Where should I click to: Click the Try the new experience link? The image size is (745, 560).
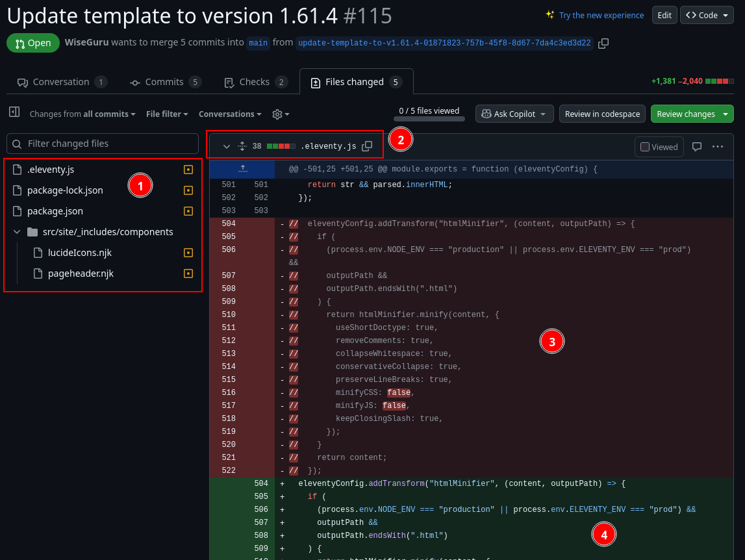(601, 15)
